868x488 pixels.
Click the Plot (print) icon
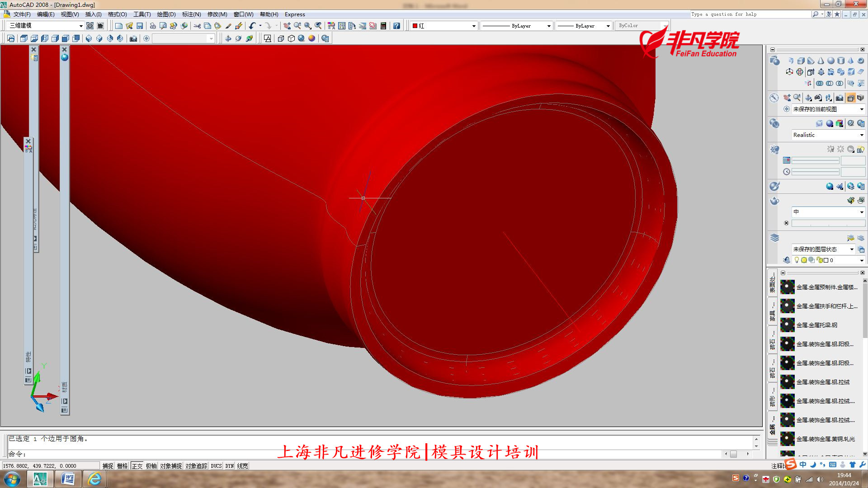(153, 26)
